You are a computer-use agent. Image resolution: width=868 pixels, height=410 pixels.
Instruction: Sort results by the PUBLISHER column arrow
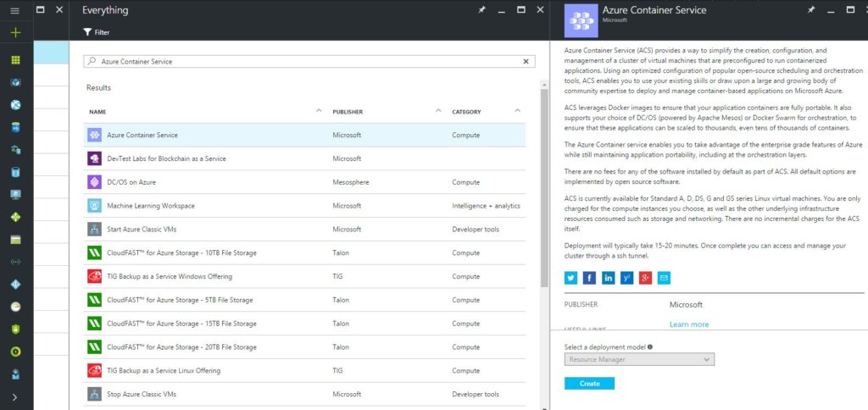coord(438,111)
